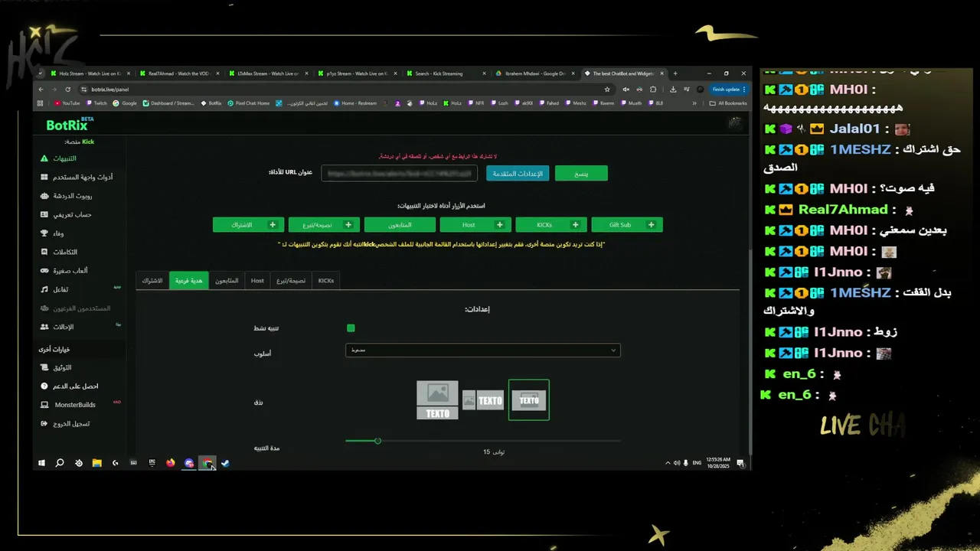Adjust the alert duration slider handle
The width and height of the screenshot is (980, 551).
377,441
